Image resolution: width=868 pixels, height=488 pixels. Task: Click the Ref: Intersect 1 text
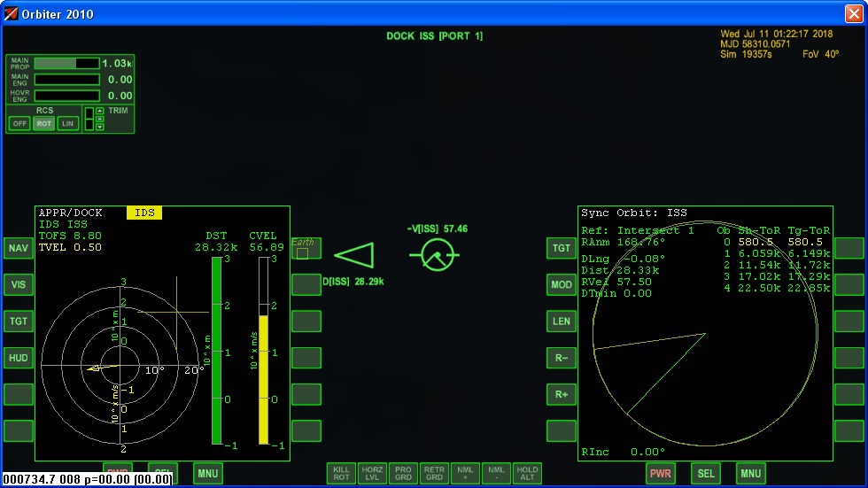(637, 231)
